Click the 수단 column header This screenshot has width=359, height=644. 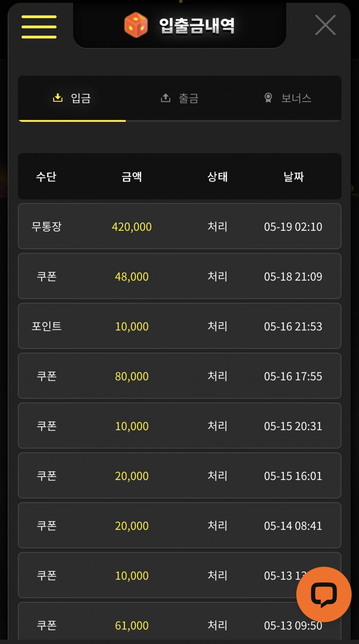point(46,176)
